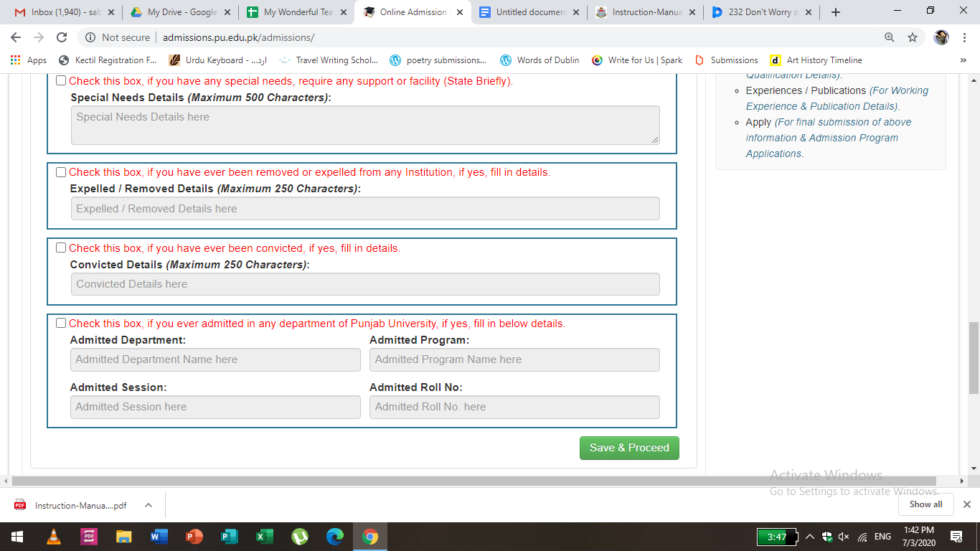Open Microsoft Edge from the taskbar
The height and width of the screenshot is (551, 980).
pos(335,537)
